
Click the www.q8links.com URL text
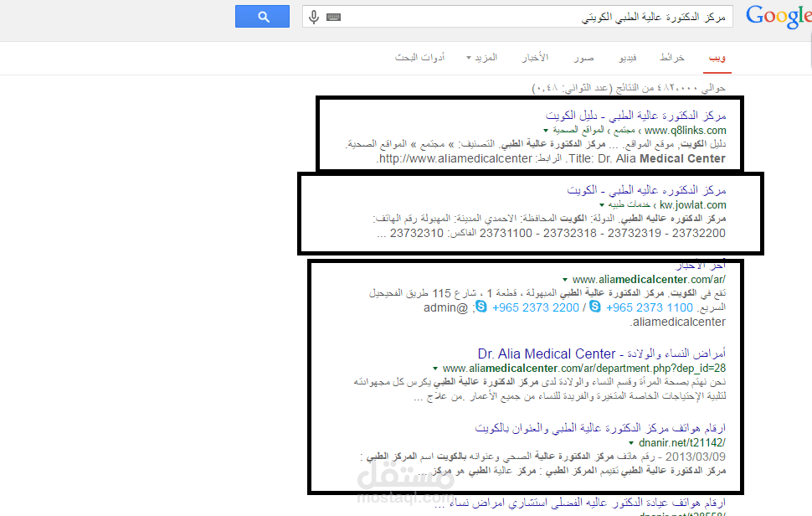[685, 131]
